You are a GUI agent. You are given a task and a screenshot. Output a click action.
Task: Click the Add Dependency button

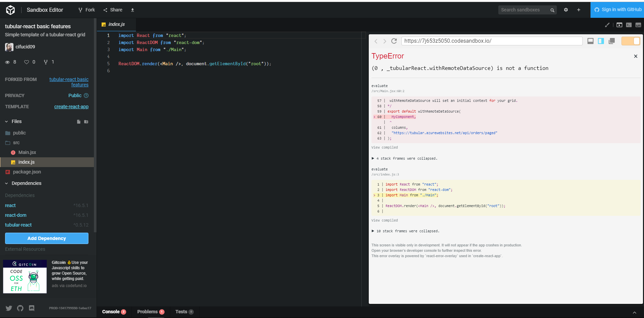[47, 238]
